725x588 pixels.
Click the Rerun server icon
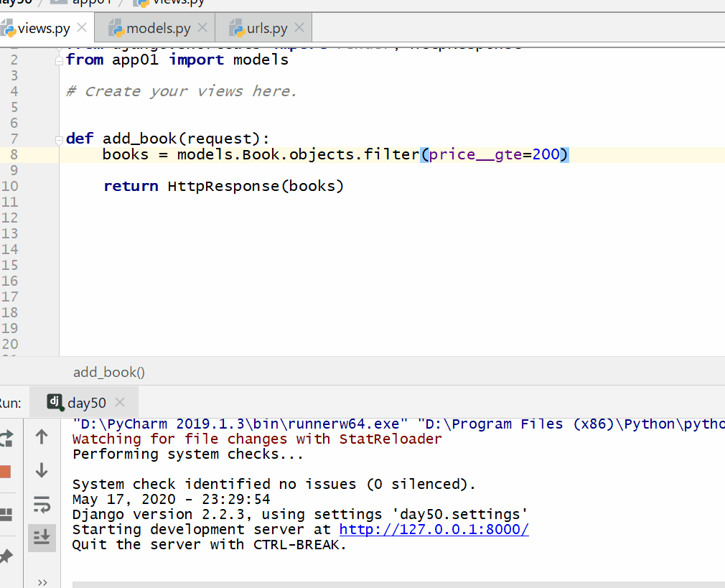click(x=6, y=438)
